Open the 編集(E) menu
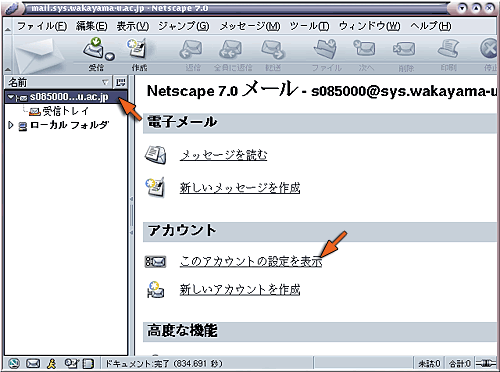 (x=92, y=26)
